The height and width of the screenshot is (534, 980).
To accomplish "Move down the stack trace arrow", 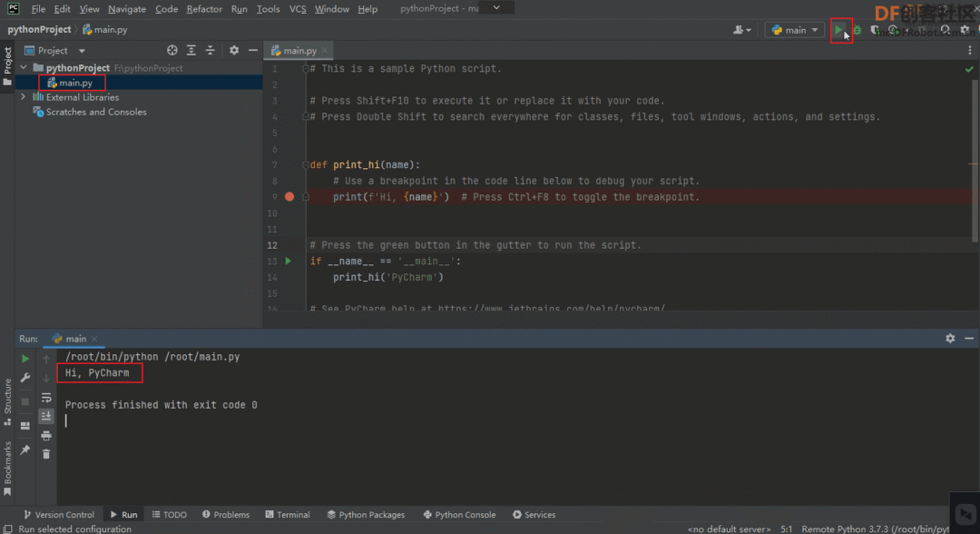I will pyautogui.click(x=46, y=378).
